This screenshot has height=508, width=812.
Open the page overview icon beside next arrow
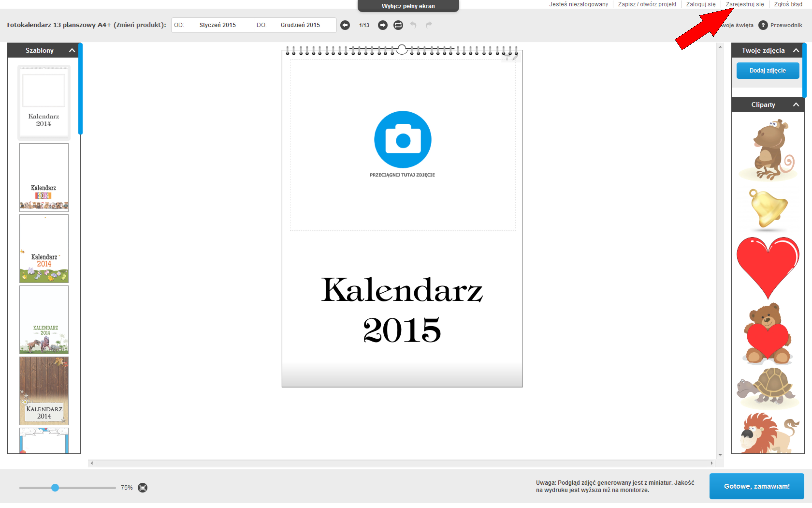tap(398, 25)
